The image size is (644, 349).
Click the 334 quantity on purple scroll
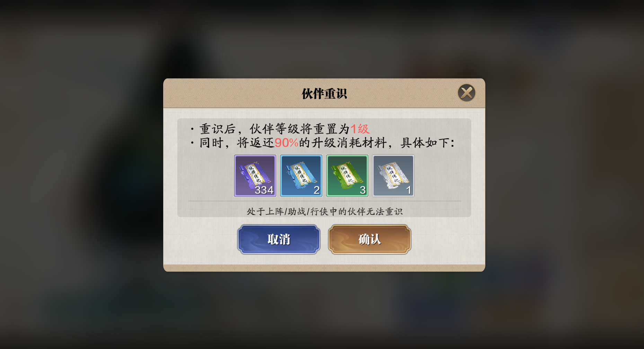tap(264, 190)
